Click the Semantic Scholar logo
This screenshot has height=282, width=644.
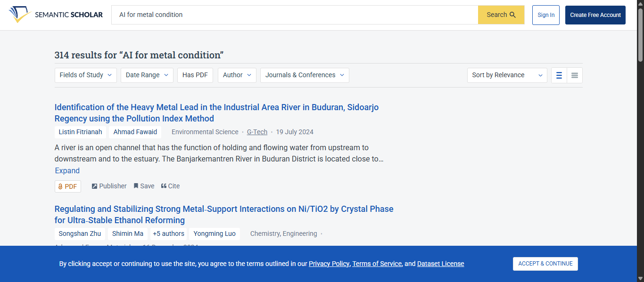tap(56, 15)
